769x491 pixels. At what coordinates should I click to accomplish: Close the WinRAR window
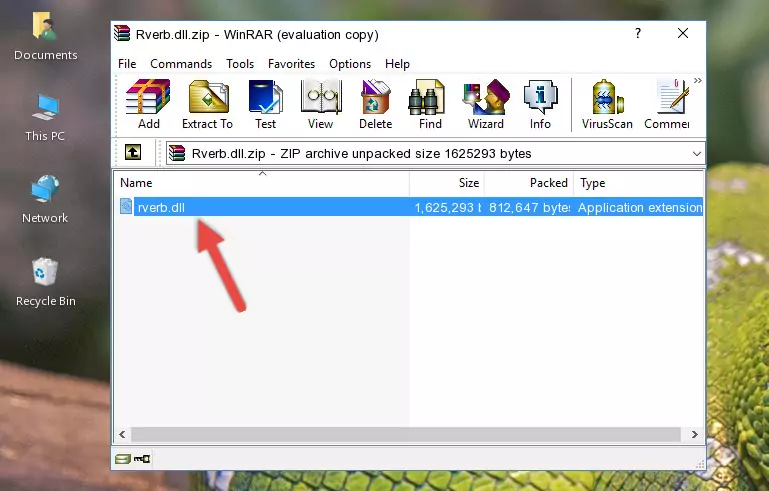point(683,33)
